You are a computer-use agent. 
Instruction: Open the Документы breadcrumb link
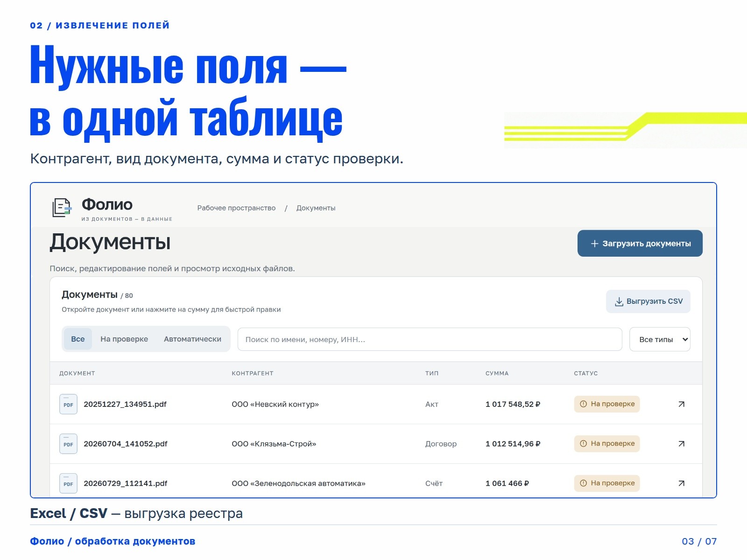point(316,208)
